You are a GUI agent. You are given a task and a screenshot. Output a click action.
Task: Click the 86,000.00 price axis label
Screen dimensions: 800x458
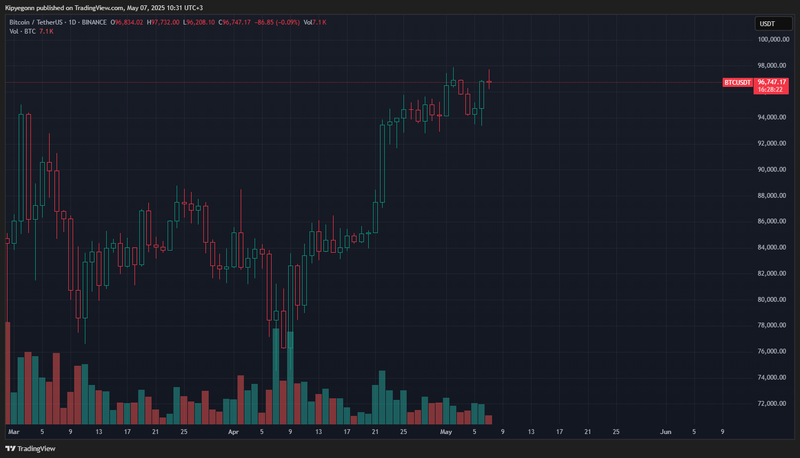[772, 221]
